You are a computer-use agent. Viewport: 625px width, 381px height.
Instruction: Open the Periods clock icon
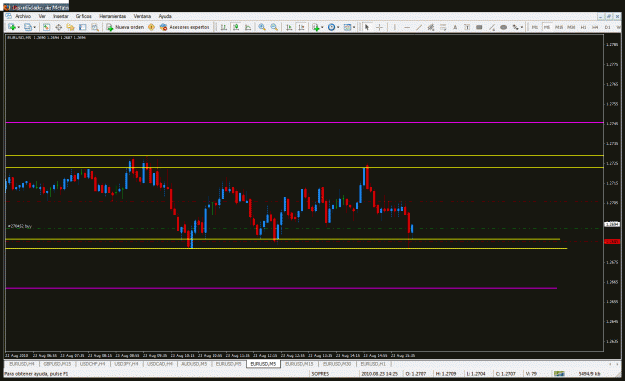tap(331, 27)
